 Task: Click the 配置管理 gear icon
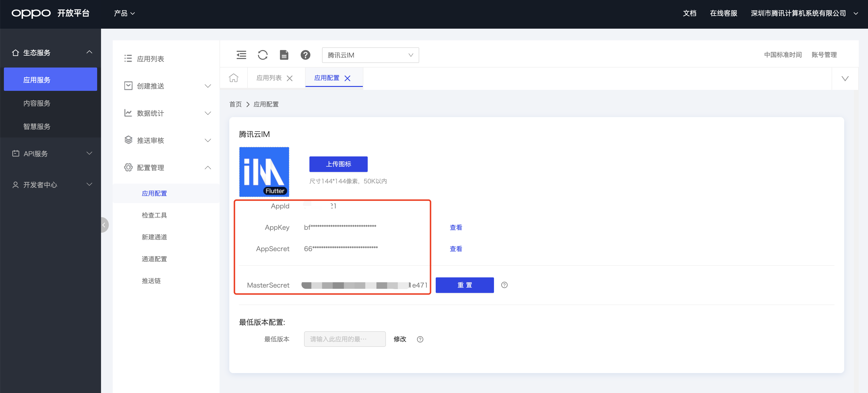click(x=128, y=167)
